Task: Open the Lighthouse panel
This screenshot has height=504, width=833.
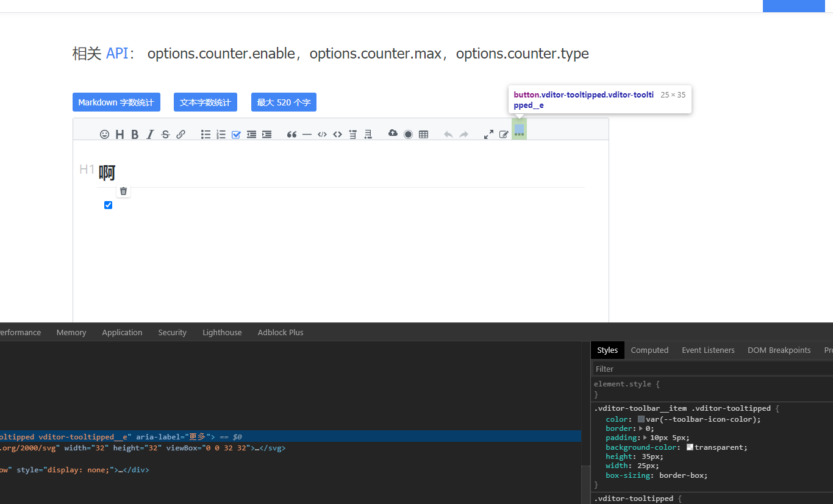Action: point(222,332)
